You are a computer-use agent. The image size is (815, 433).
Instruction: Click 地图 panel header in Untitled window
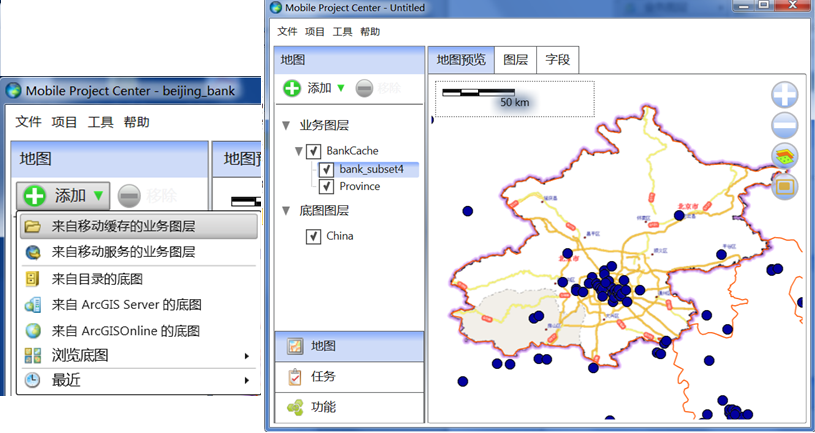349,60
